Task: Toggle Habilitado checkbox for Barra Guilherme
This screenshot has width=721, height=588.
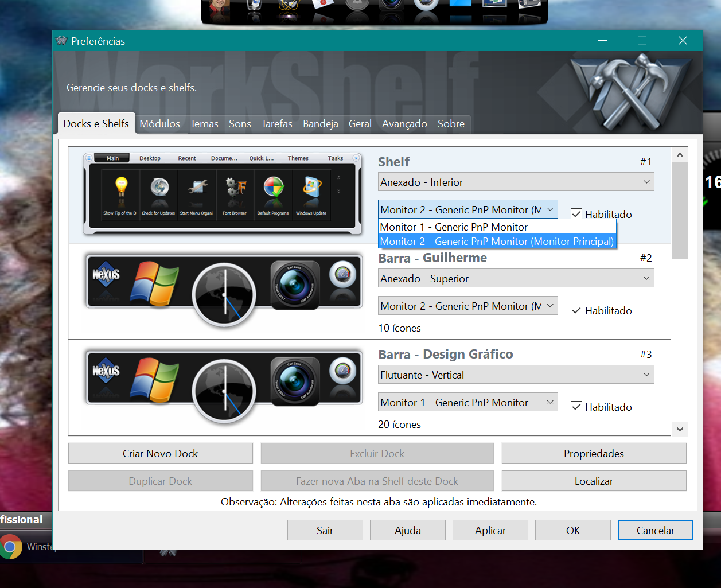Action: (x=576, y=311)
